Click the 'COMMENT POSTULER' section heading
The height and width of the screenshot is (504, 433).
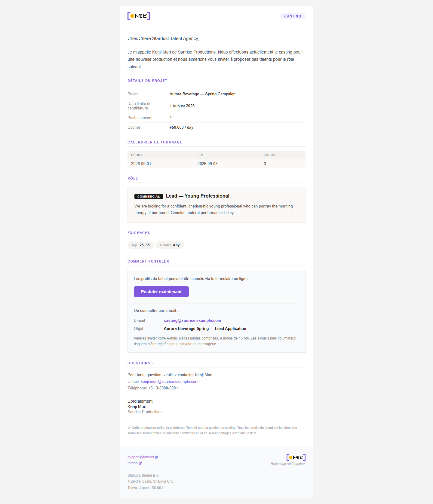click(148, 261)
